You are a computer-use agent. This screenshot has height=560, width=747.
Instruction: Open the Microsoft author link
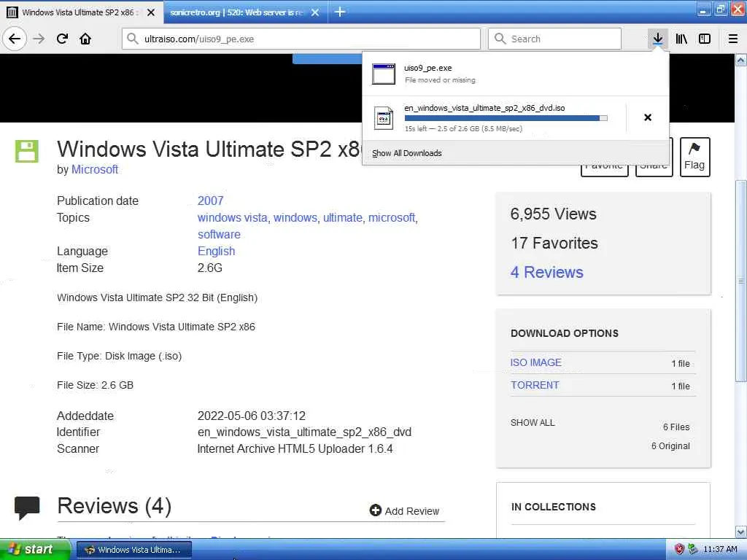pos(95,169)
